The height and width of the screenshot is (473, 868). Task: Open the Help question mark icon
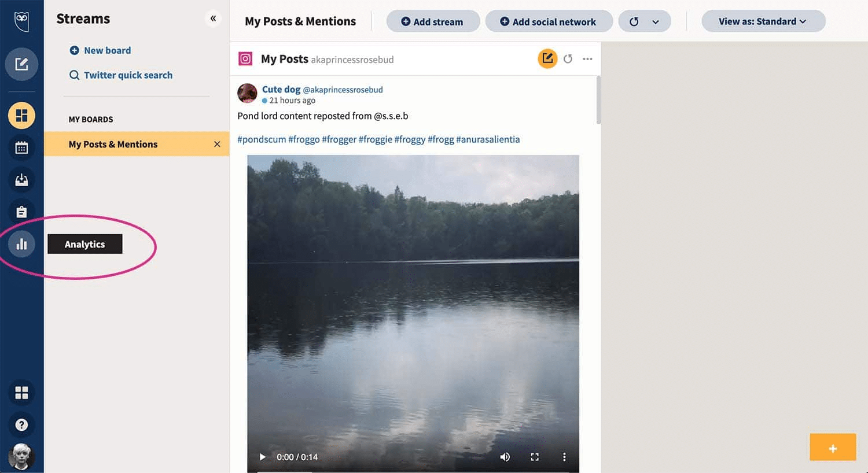click(x=21, y=425)
